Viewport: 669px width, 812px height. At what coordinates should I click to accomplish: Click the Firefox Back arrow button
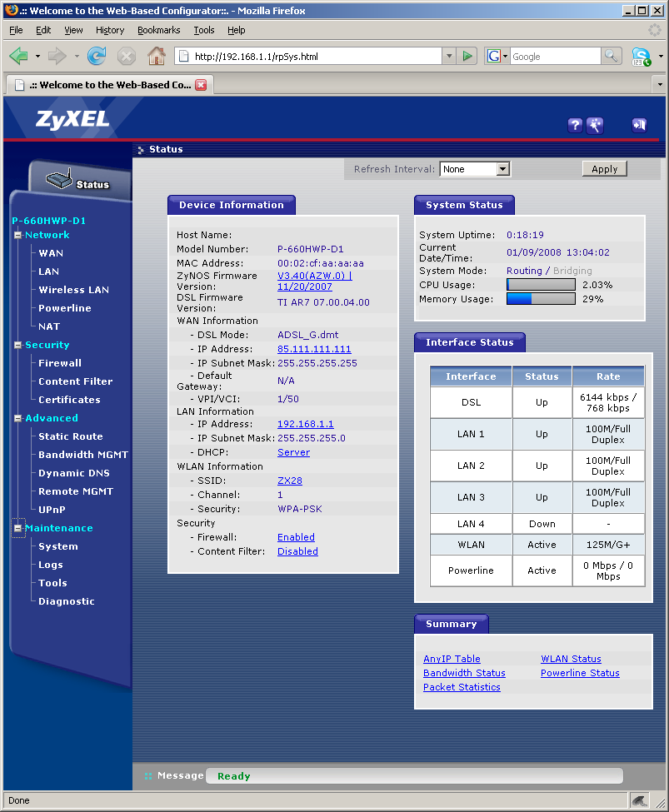point(18,56)
